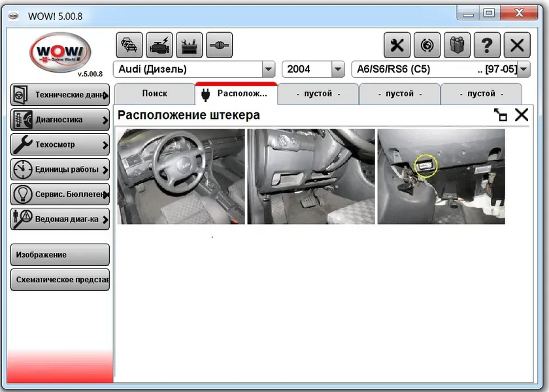Image resolution: width=549 pixels, height=392 pixels.
Task: Expand the Единицы работы menu arrow
Action: tap(105, 170)
